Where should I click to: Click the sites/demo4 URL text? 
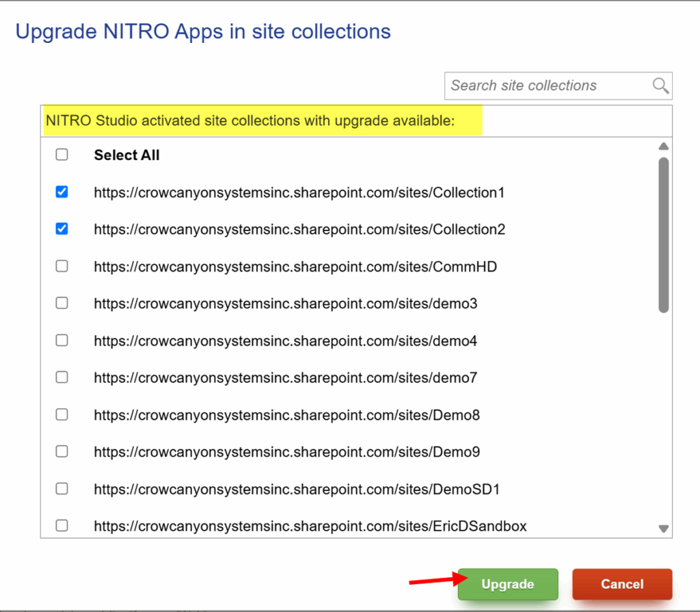click(x=286, y=341)
